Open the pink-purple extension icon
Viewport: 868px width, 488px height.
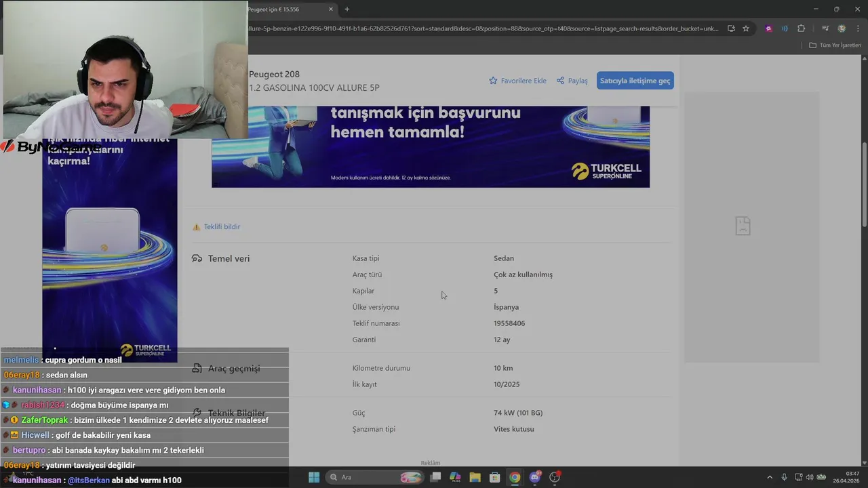(x=768, y=28)
